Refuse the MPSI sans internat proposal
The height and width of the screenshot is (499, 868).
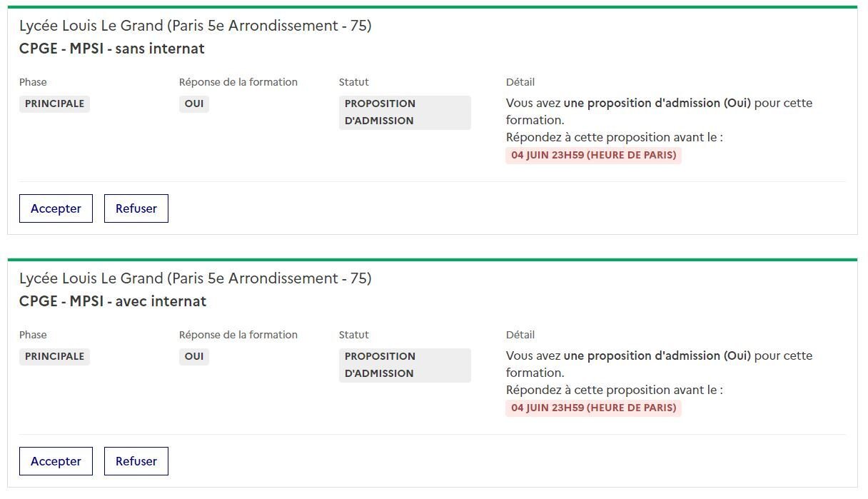click(136, 208)
